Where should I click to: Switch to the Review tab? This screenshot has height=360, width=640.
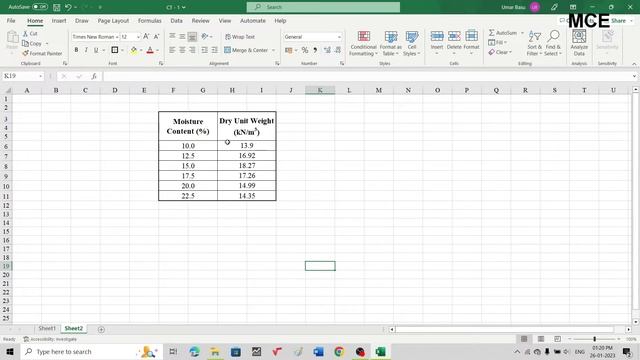200,20
